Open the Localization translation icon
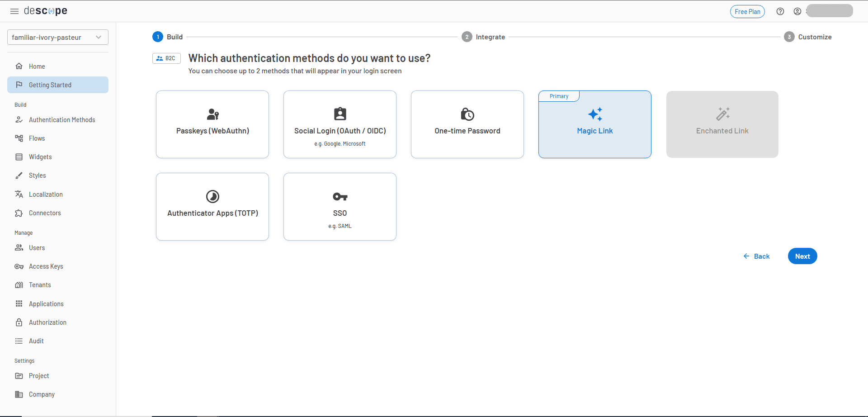Image resolution: width=868 pixels, height=417 pixels. [x=19, y=194]
